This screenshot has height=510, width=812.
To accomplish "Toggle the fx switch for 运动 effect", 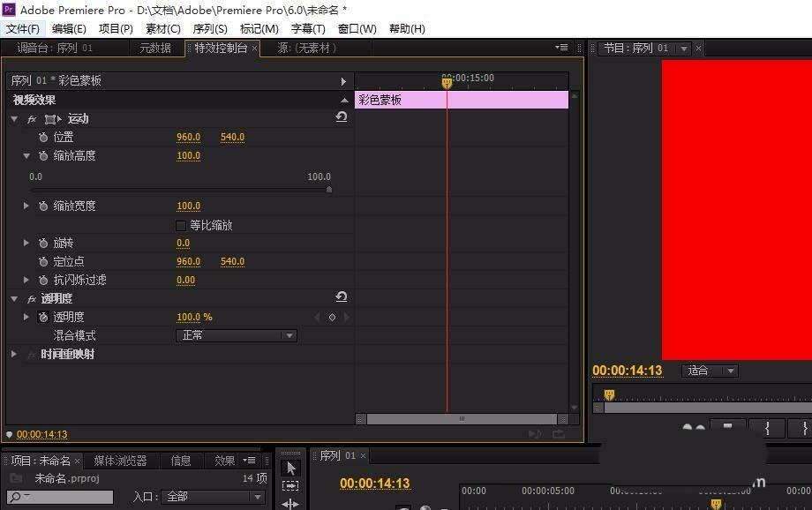I will coord(32,119).
